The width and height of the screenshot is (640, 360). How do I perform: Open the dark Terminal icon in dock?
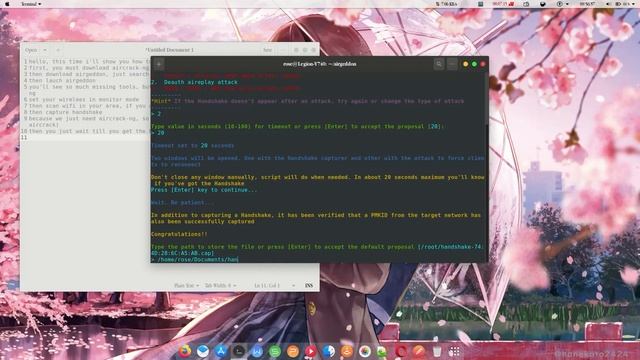tap(239, 351)
